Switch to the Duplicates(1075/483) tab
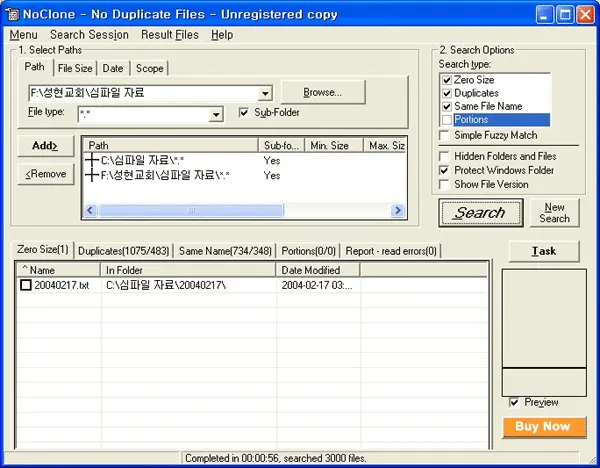The height and width of the screenshot is (468, 600). 123,250
